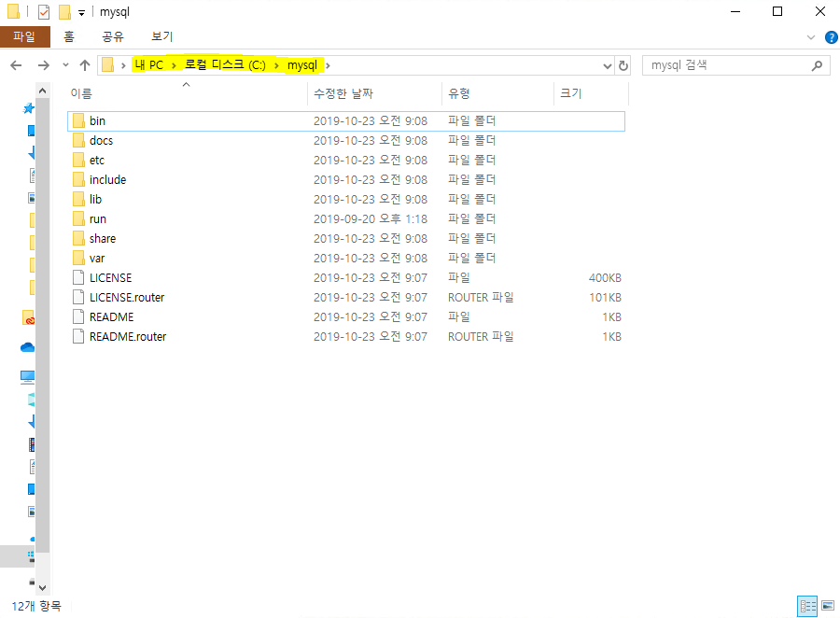
Task: Select the LICENSE.router file icon
Action: 78,298
